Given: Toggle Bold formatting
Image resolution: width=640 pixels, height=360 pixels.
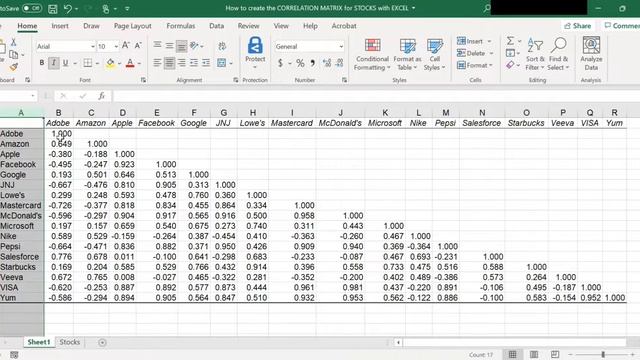Looking at the screenshot, I should coord(42,63).
